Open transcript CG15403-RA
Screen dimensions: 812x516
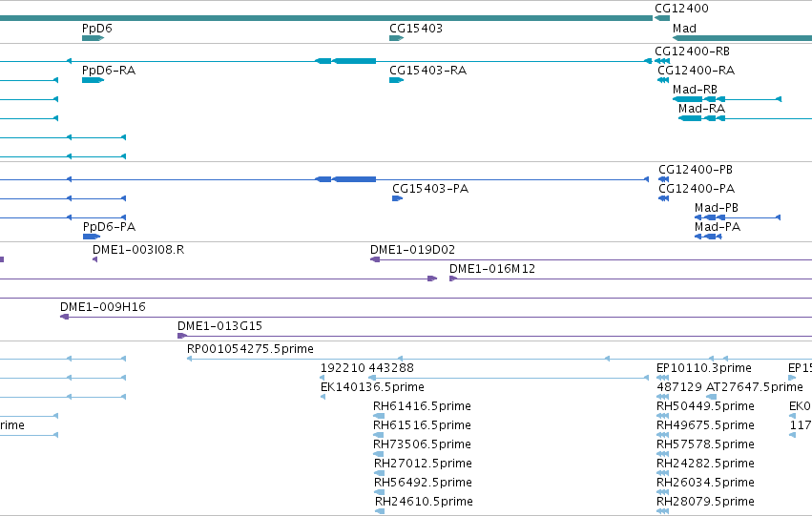pos(427,70)
